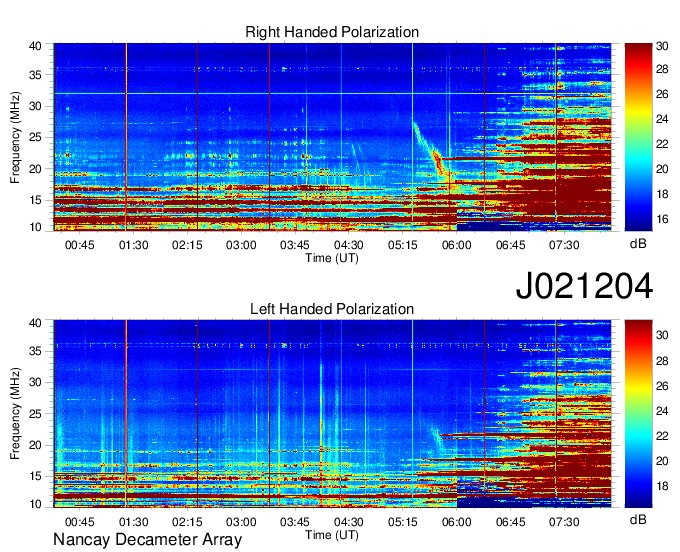Click the '07:30' tick on the lower time axis
Screen dimensions: 680x552
[x=564, y=522]
